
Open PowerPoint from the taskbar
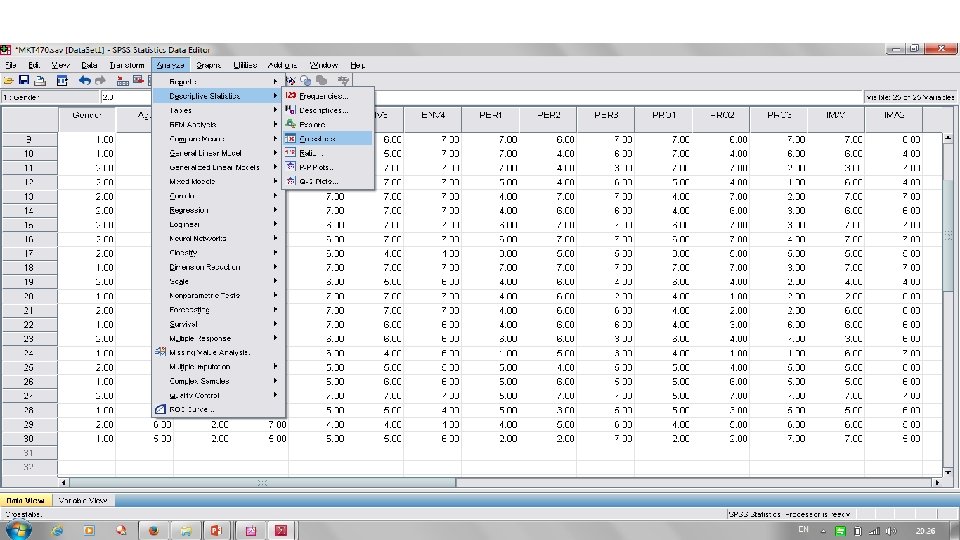click(217, 530)
